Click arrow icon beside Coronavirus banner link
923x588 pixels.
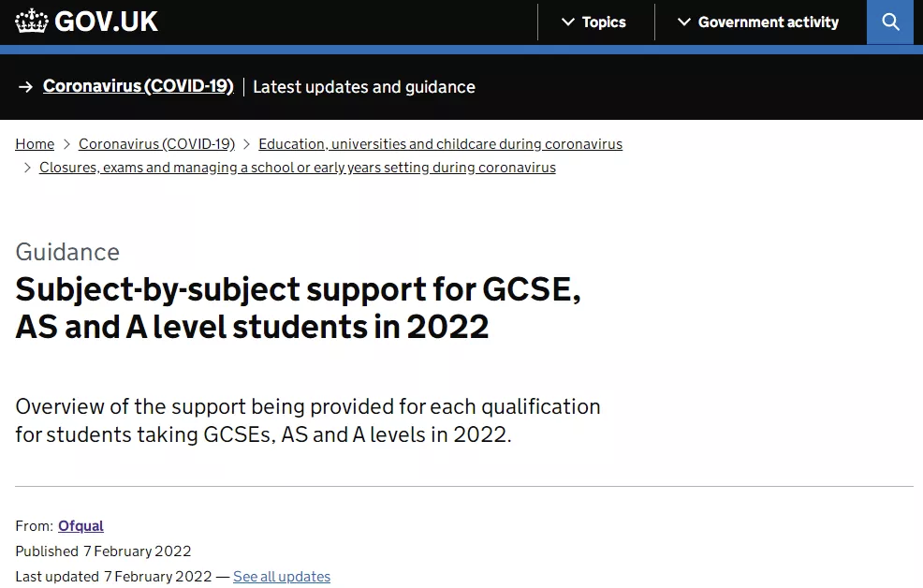pyautogui.click(x=25, y=87)
